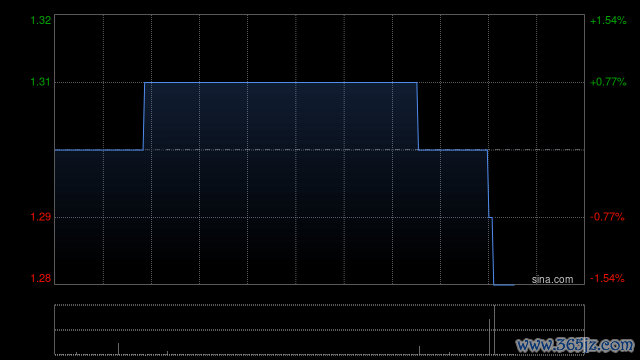Click the red 1.29 price label
This screenshot has width=640, height=360.
point(41,217)
